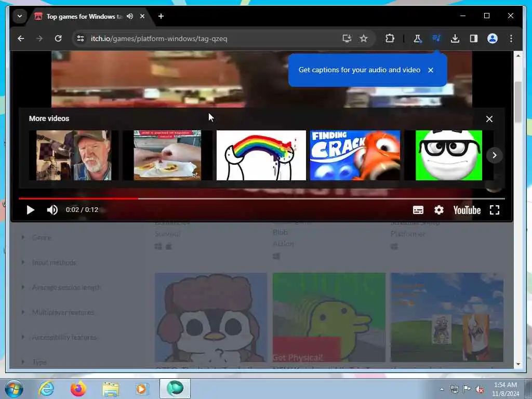Open the green hill landscape game thumbnail

pyautogui.click(x=447, y=317)
